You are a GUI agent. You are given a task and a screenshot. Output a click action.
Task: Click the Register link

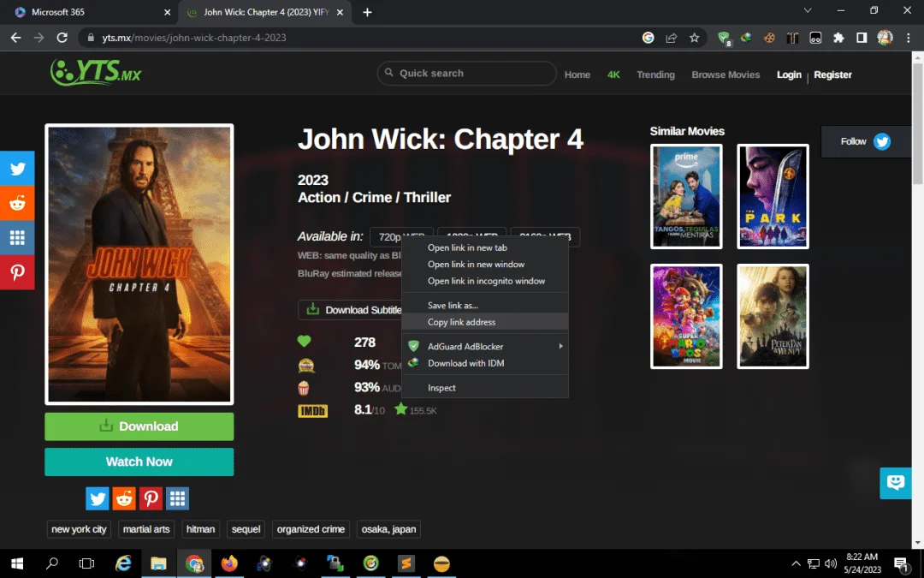[832, 74]
